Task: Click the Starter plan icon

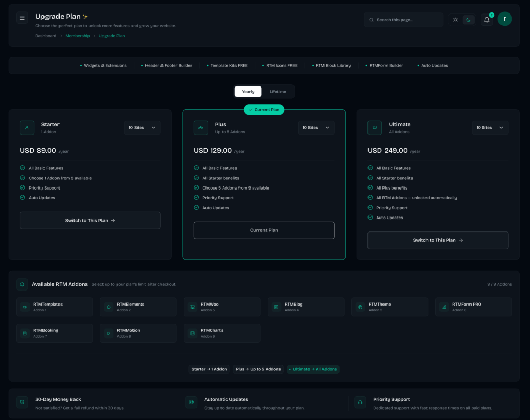Action: [27, 127]
